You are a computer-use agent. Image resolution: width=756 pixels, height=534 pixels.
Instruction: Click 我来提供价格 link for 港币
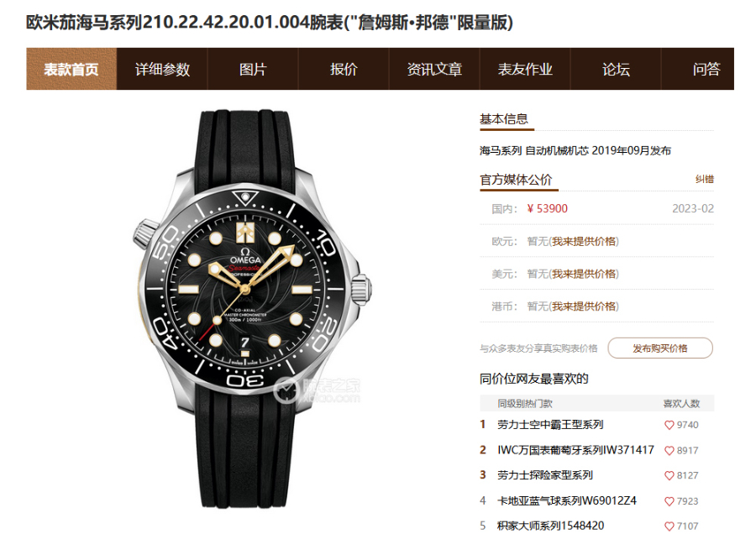584,306
